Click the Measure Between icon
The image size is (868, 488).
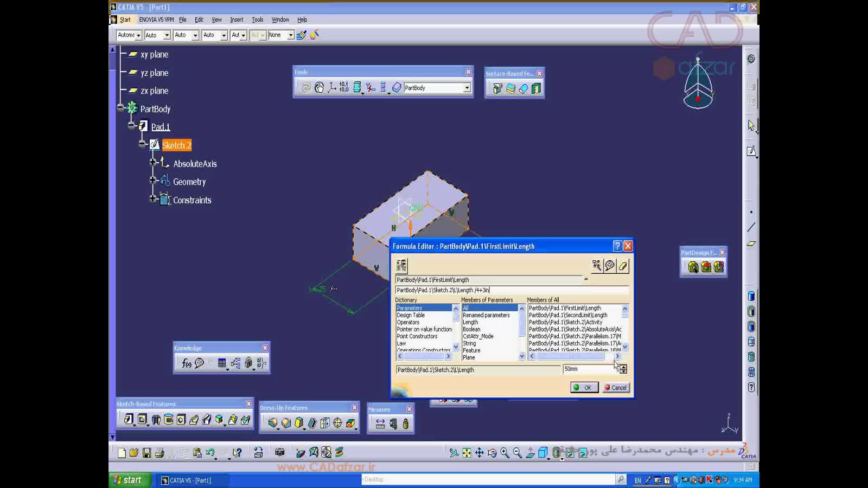[x=380, y=424]
